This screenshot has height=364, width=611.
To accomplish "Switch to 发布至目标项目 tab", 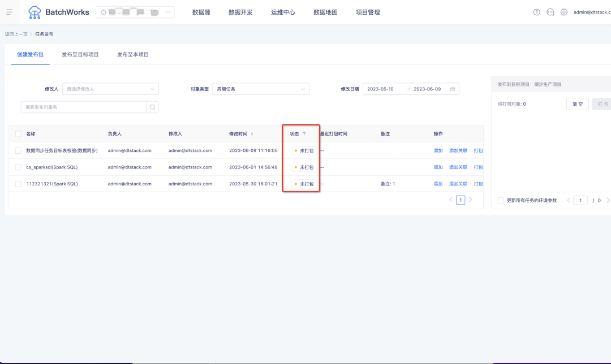I will pos(80,54).
